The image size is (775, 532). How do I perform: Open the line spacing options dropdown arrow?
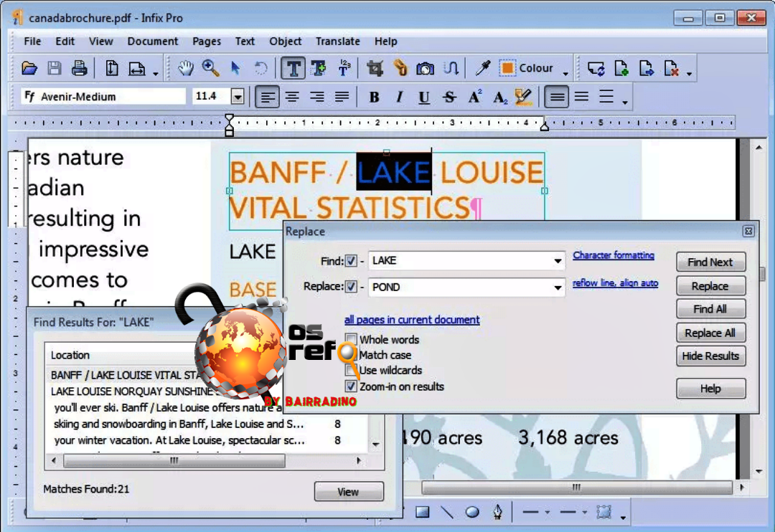625,103
